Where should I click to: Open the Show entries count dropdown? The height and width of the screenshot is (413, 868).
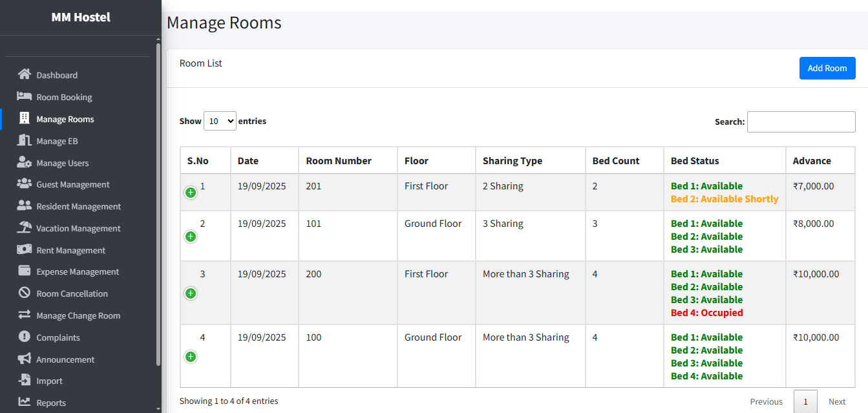click(x=220, y=121)
